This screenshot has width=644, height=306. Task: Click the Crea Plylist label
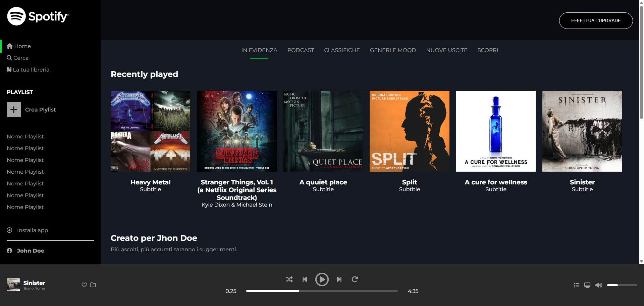tap(40, 110)
